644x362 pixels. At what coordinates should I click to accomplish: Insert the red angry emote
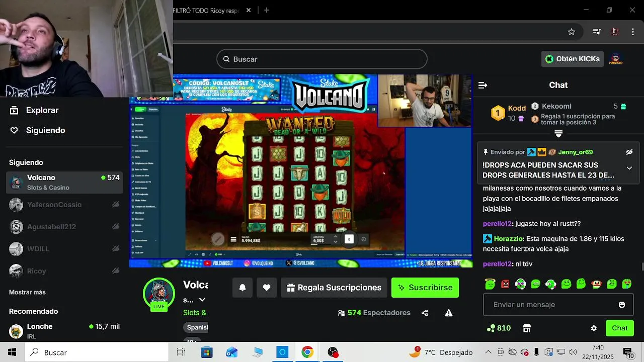tap(505, 284)
